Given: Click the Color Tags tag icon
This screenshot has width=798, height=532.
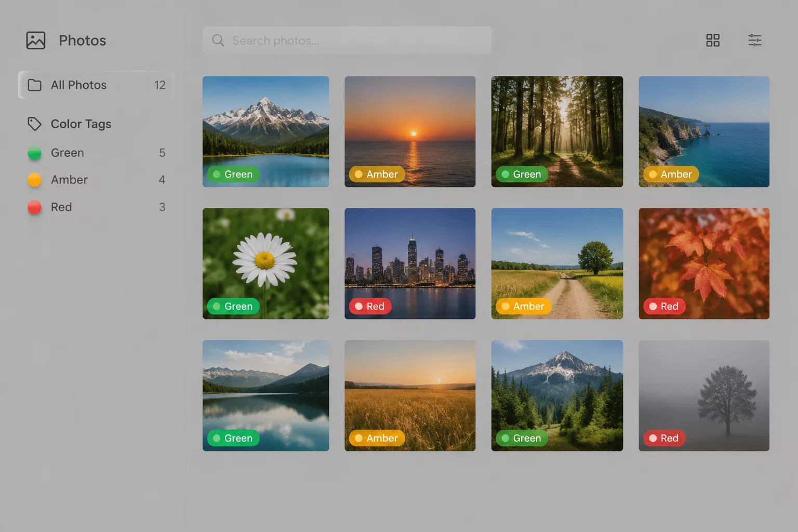Looking at the screenshot, I should [x=35, y=124].
